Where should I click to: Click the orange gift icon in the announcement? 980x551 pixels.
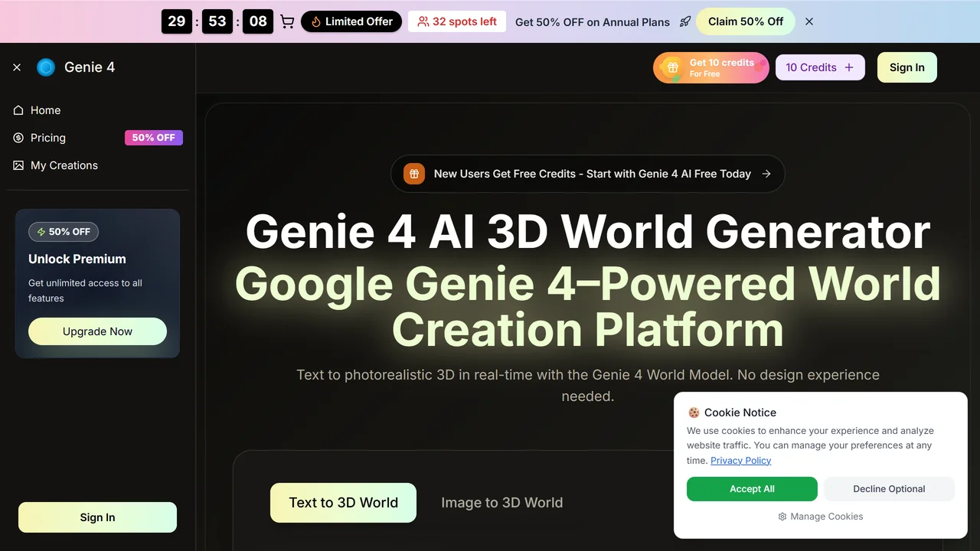tap(414, 174)
